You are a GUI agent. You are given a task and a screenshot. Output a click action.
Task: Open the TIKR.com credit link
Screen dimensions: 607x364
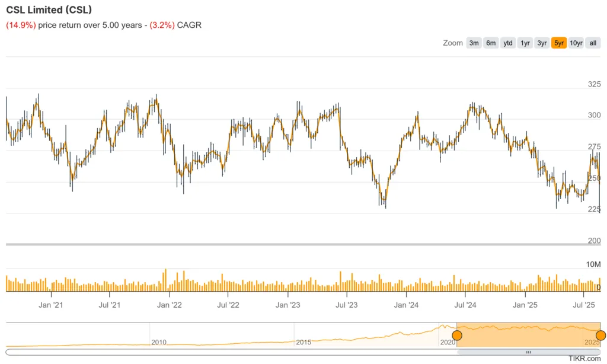[584, 359]
